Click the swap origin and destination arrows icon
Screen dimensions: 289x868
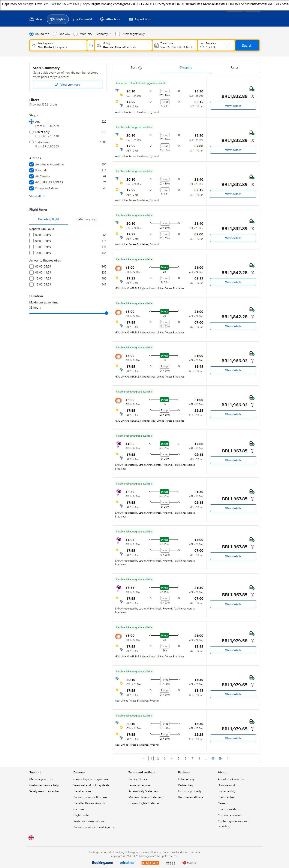point(91,46)
